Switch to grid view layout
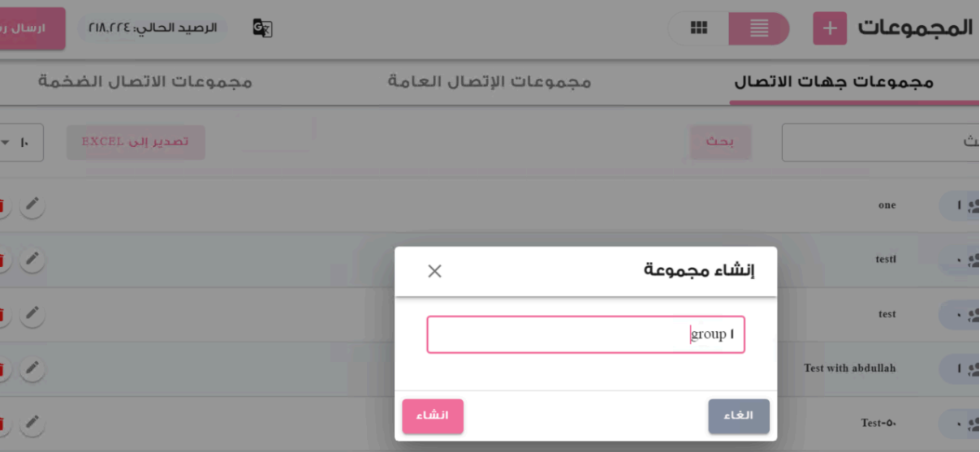This screenshot has height=452, width=980. pos(698,28)
